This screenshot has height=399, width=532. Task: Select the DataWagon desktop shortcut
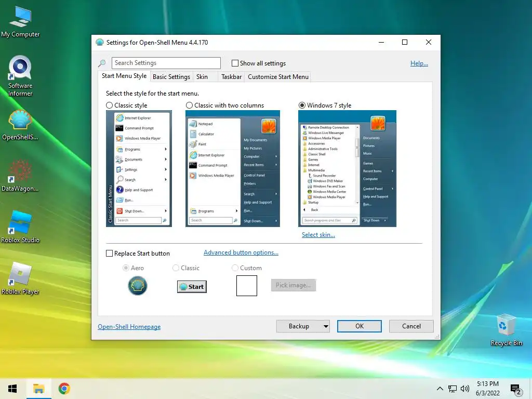(x=20, y=176)
